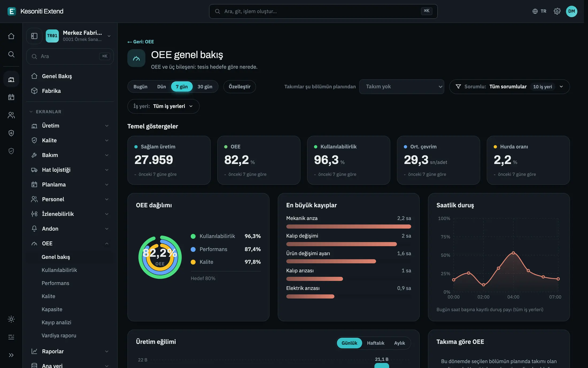Viewport: 588px width, 368px height.
Task: Switch production trend to Haftalık
Action: 376,343
